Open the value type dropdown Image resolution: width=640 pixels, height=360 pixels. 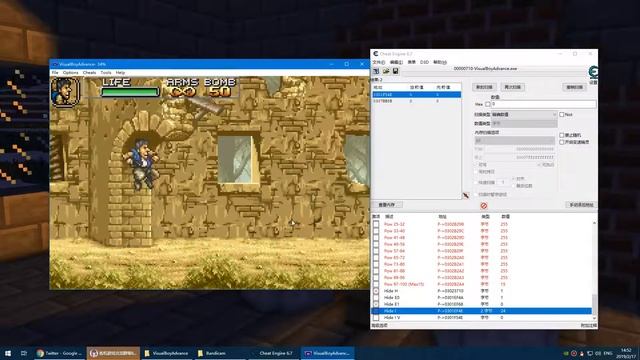click(524, 123)
